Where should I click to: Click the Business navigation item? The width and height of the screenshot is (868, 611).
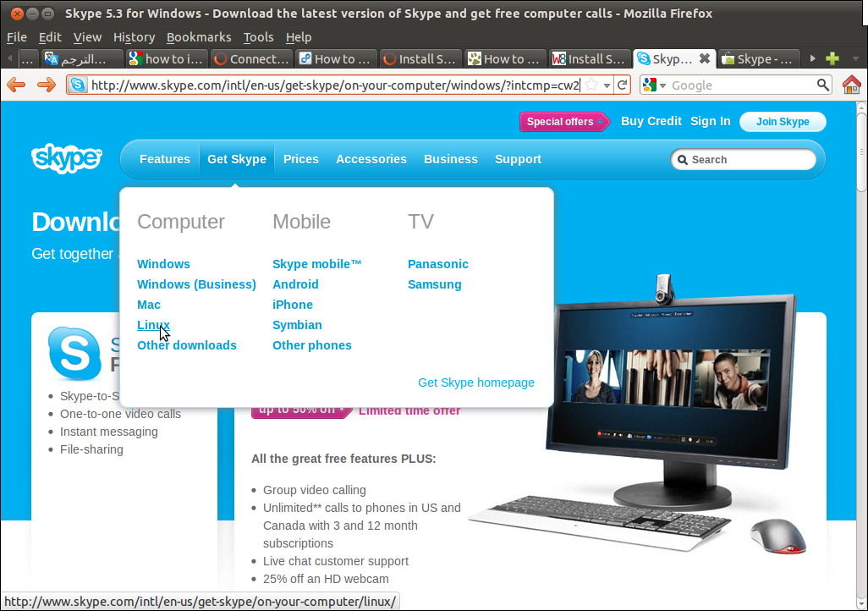tap(451, 159)
